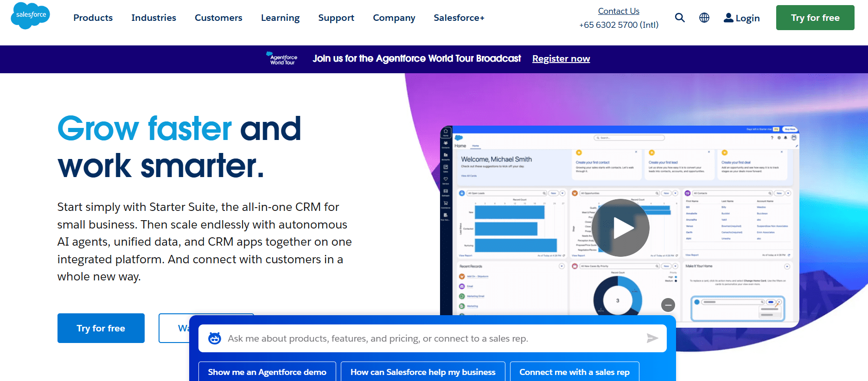This screenshot has width=868, height=381.
Task: Open the Support menu
Action: (336, 18)
